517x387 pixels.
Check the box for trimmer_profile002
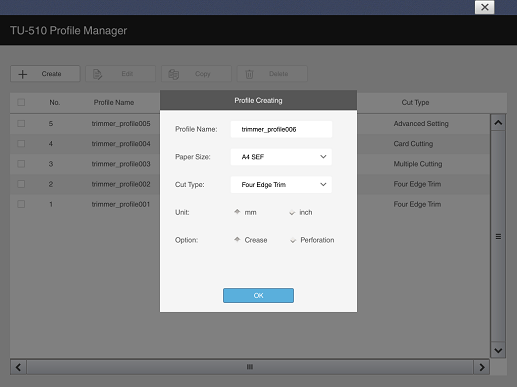[21, 184]
